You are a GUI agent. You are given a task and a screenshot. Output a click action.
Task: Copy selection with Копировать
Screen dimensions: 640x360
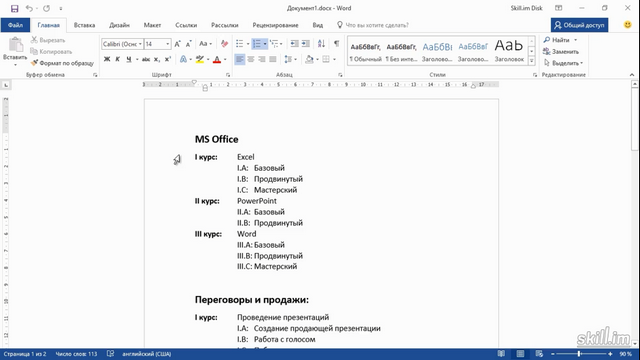[x=51, y=51]
